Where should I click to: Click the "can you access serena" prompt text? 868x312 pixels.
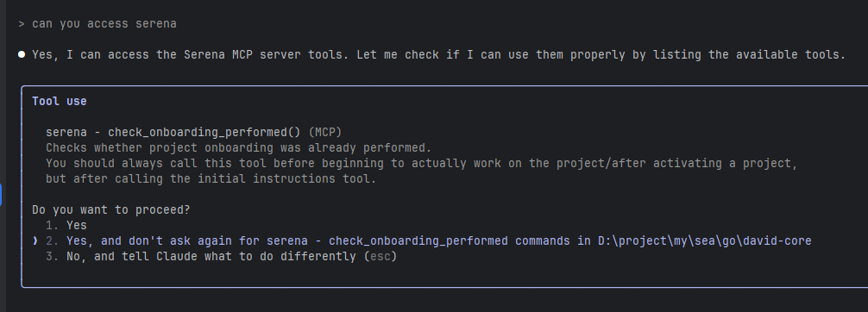pyautogui.click(x=104, y=24)
